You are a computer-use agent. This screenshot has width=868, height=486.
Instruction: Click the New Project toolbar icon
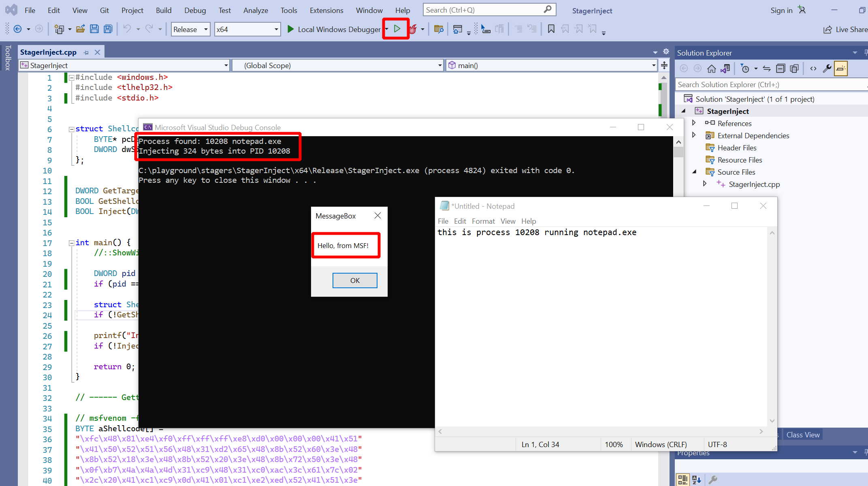coord(59,29)
